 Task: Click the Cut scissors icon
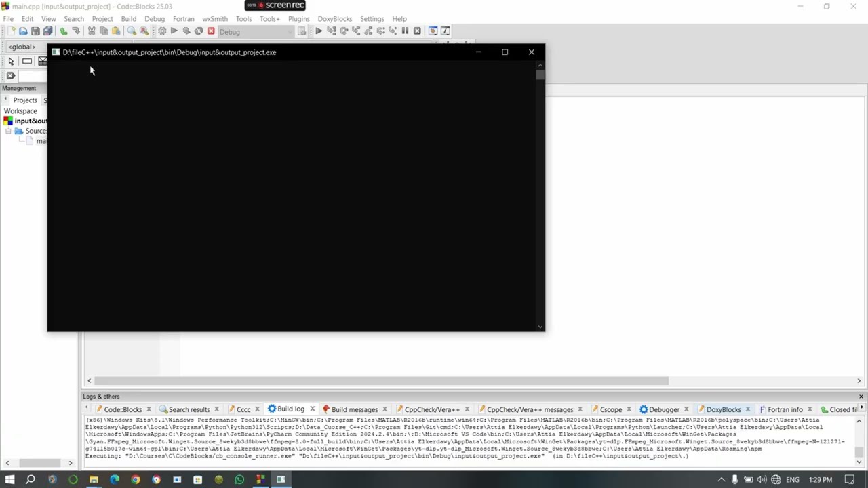[92, 31]
